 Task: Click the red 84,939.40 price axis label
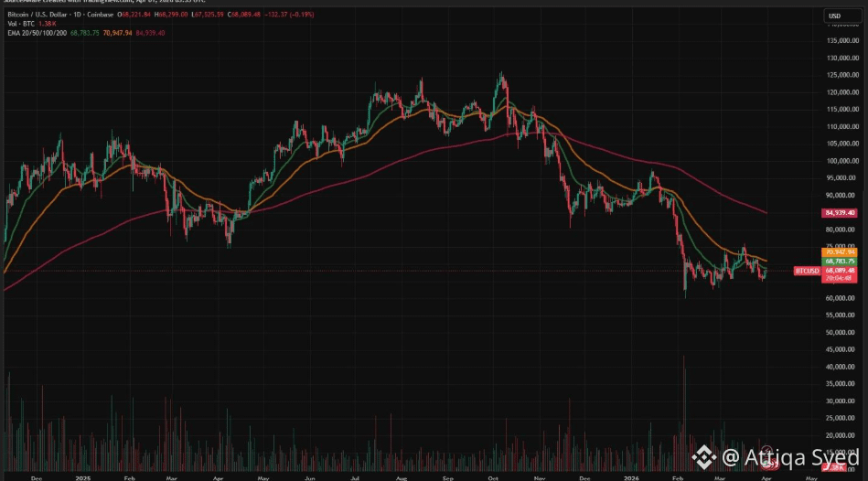coord(840,213)
